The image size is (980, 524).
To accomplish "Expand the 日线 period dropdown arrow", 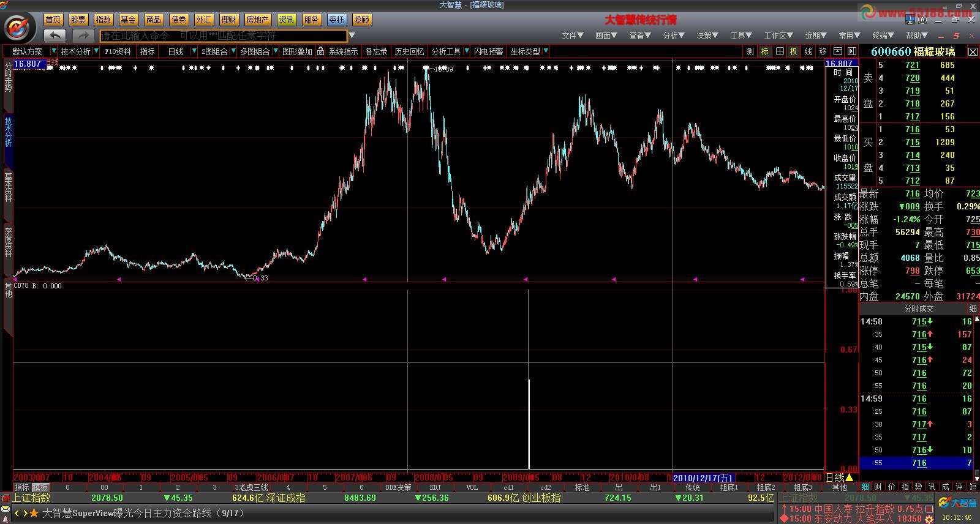I will point(194,51).
